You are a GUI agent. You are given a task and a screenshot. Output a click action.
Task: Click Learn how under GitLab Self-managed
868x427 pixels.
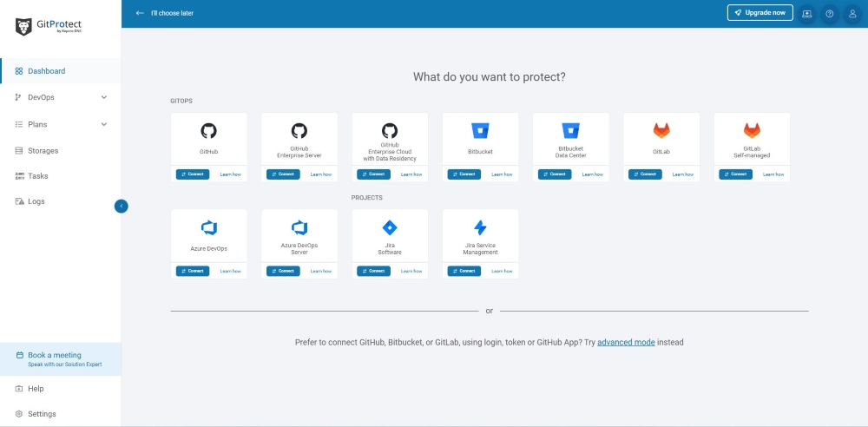(x=773, y=174)
